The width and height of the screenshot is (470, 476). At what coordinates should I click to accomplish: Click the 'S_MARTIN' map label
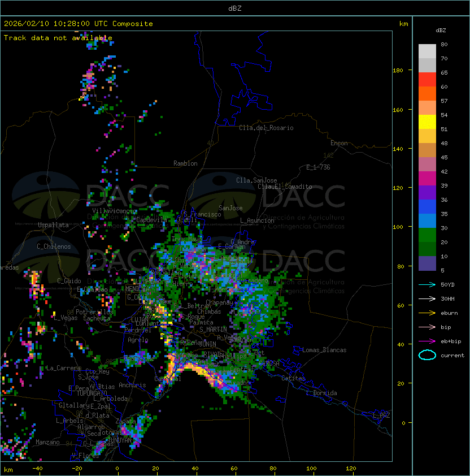pyautogui.click(x=213, y=330)
